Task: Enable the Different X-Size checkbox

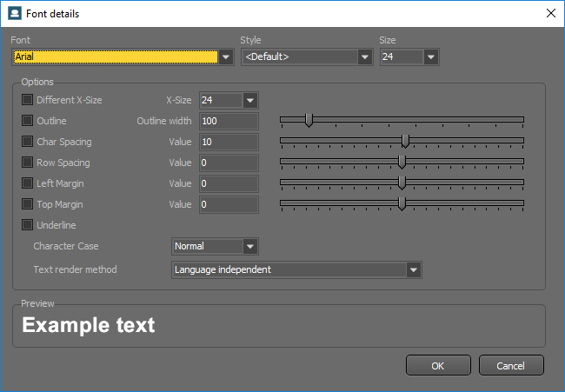Action: pyautogui.click(x=28, y=100)
